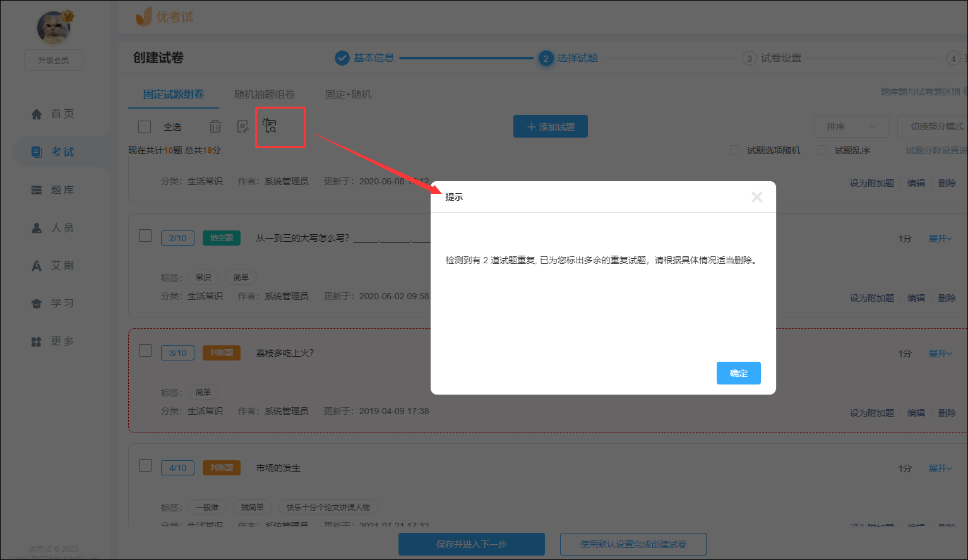Click the 判断题 badge on question 4/10
This screenshot has height=560, width=968.
point(221,468)
